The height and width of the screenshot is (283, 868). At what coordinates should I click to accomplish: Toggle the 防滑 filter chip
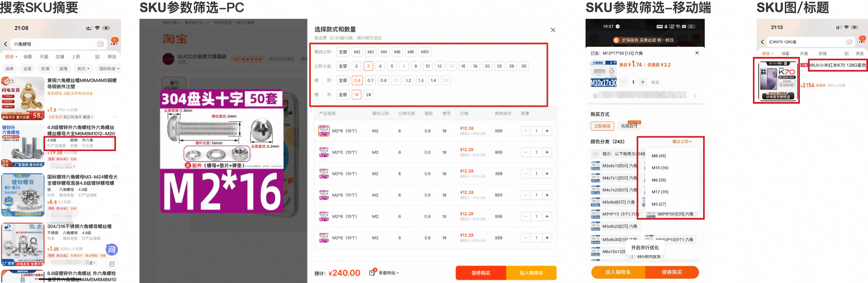[x=45, y=68]
